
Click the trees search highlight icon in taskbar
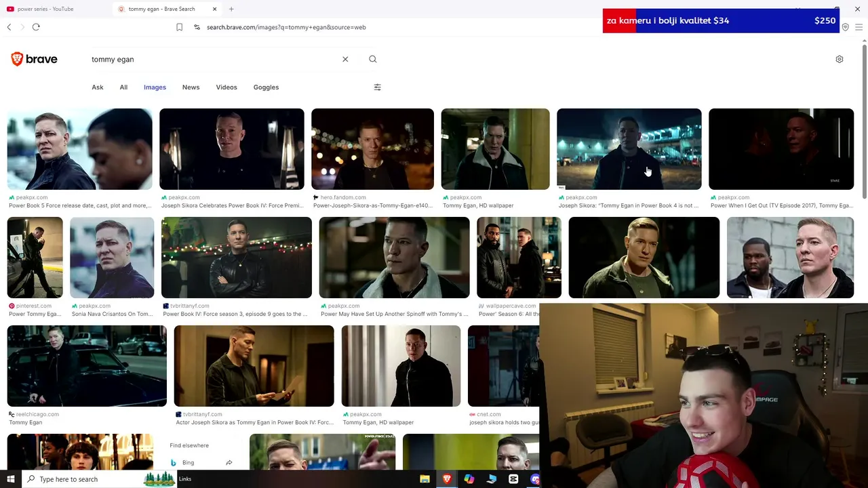pyautogui.click(x=159, y=479)
